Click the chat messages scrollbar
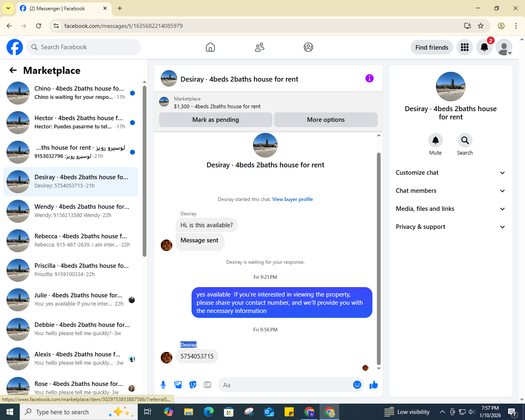This screenshot has height=420, width=525. [379, 258]
